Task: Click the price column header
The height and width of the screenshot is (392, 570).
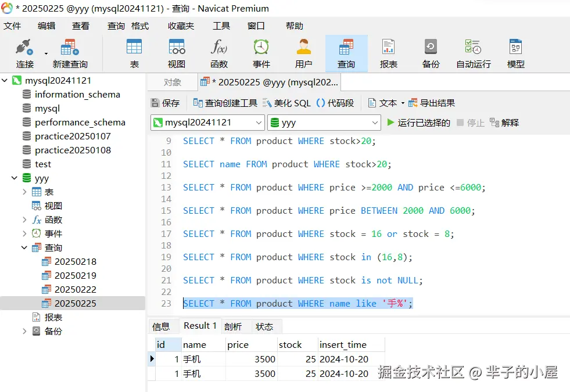Action: coord(251,344)
